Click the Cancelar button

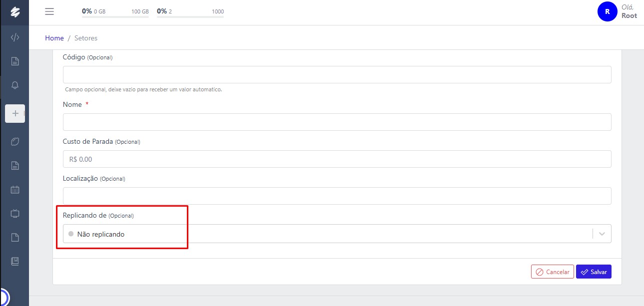click(552, 272)
